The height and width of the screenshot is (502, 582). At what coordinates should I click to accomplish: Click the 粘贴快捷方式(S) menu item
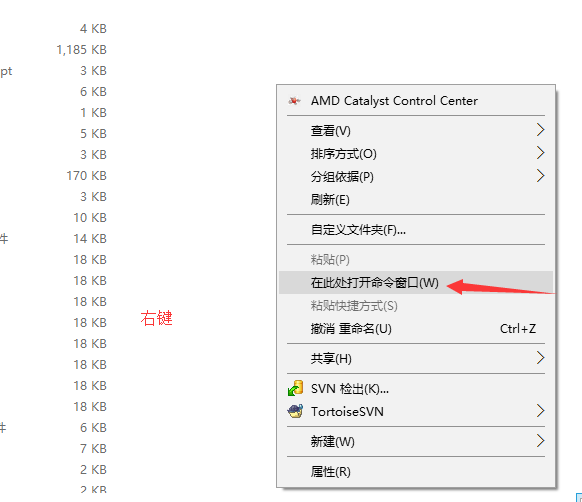pyautogui.click(x=416, y=306)
